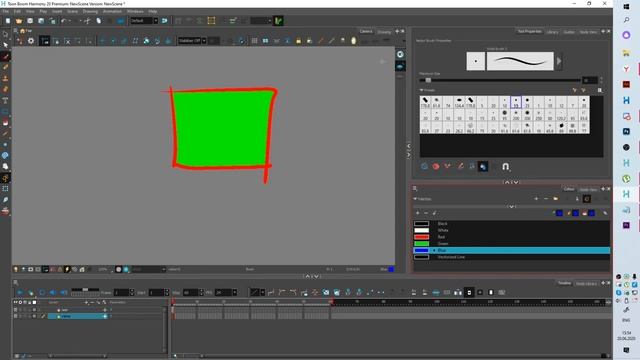640x360 pixels.
Task: Add a layer with the timeline plus button
Action: click(86, 302)
